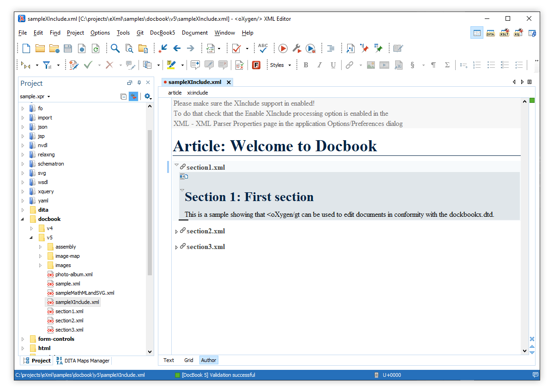This screenshot has width=554, height=392.
Task: Select section1.xml in the project tree
Action: 69,311
